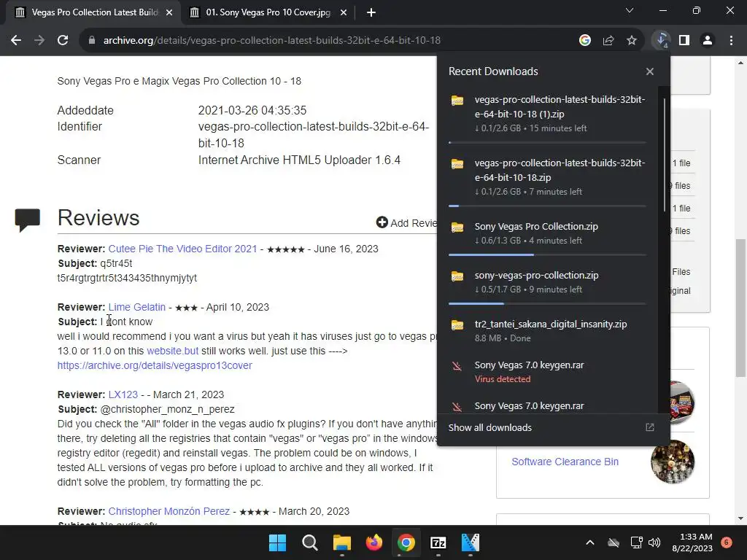Click Add Review link
The height and width of the screenshot is (560, 747).
[407, 223]
